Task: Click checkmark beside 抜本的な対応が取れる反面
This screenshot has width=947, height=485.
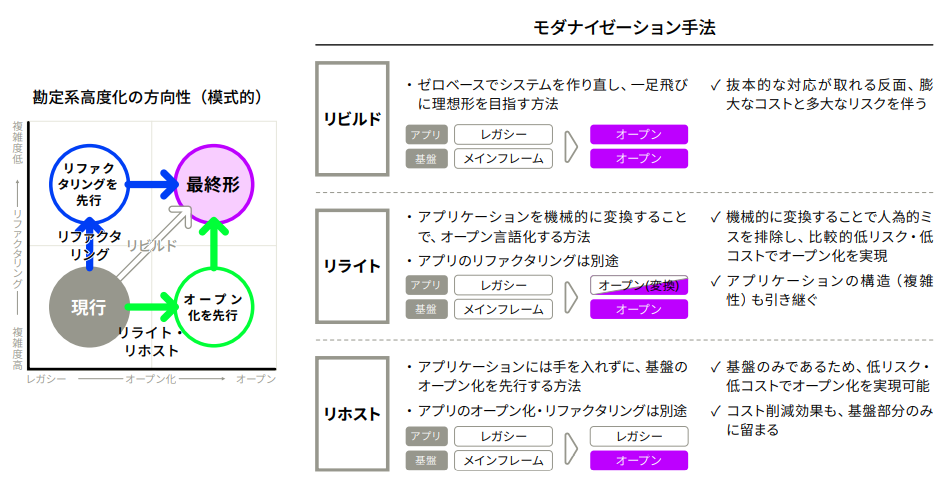Action: coord(715,86)
